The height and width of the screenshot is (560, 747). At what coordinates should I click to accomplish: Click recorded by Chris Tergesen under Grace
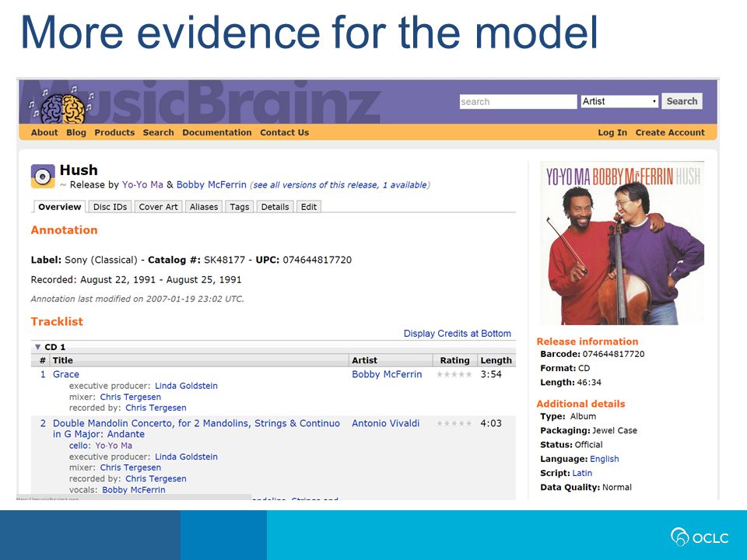156,408
